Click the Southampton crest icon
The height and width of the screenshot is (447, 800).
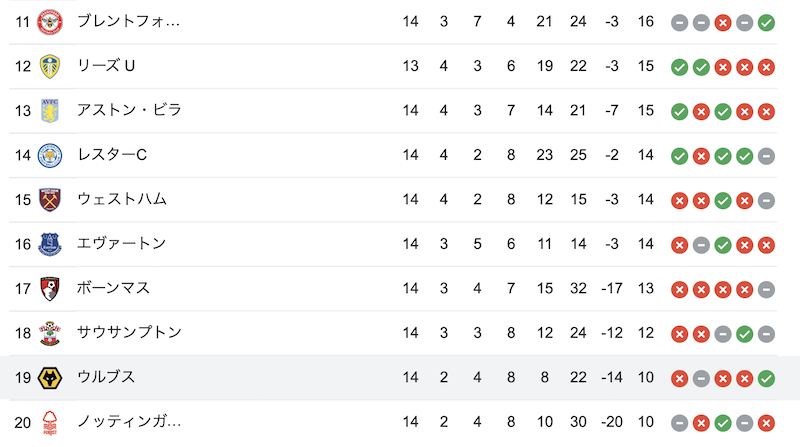coord(50,334)
